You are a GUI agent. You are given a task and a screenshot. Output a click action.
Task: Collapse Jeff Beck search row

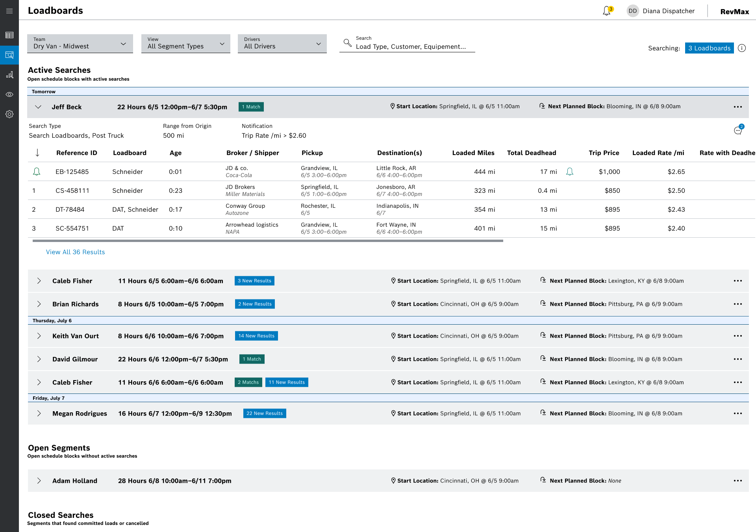[x=38, y=107]
